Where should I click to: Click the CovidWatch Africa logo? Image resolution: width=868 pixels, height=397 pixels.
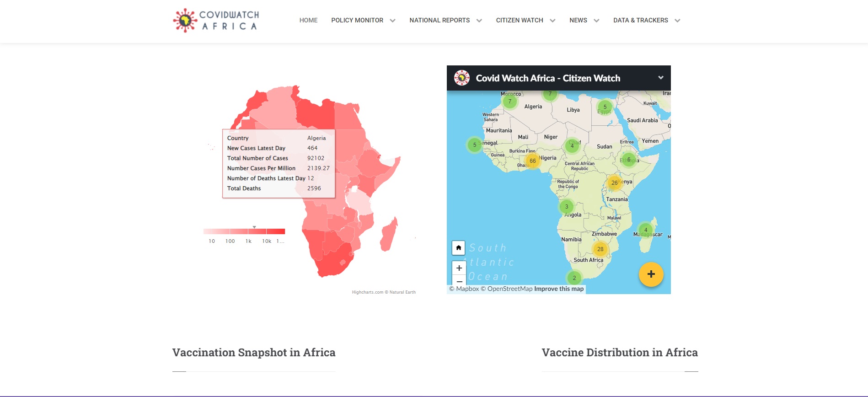(x=216, y=21)
